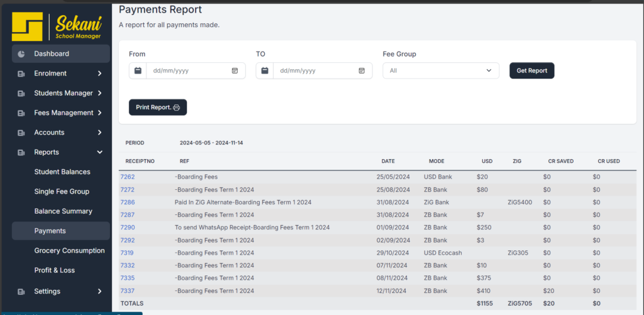This screenshot has height=315, width=644.
Task: Collapse the Reports menu chevron
Action: [99, 152]
